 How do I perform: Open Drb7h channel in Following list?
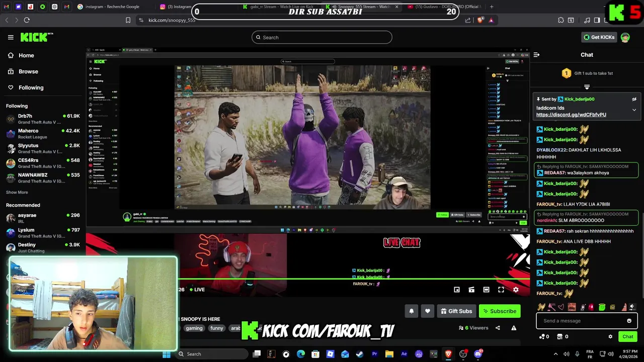coord(43,119)
